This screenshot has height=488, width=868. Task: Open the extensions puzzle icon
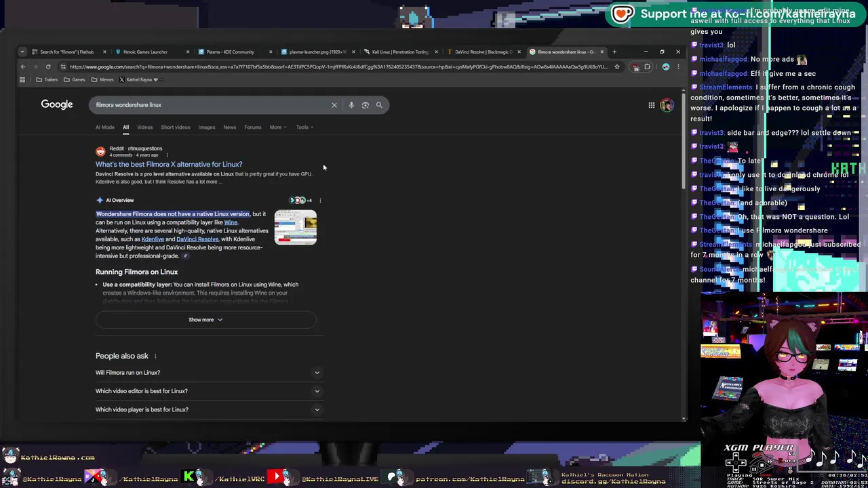coord(647,66)
